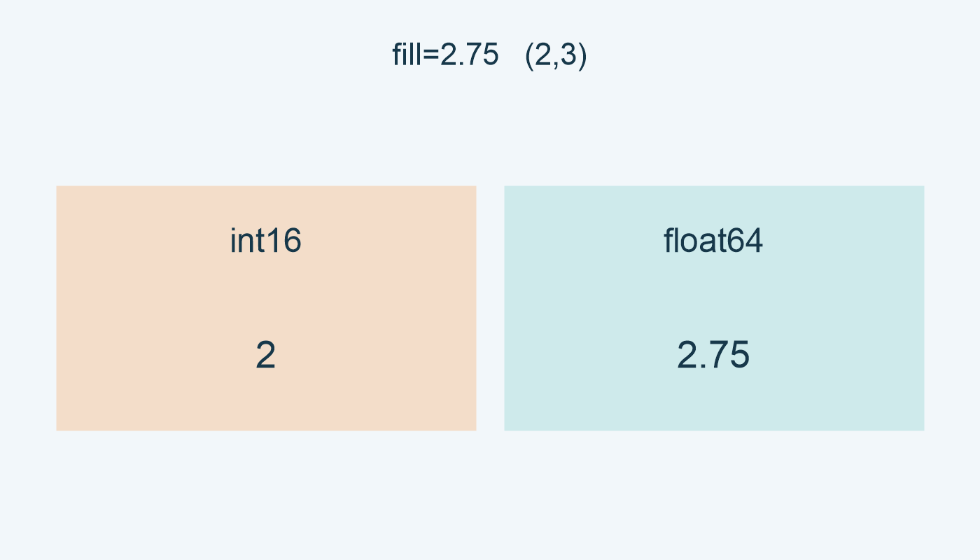This screenshot has height=560, width=980.
Task: Click the fill=2.75 text at top
Action: point(445,55)
